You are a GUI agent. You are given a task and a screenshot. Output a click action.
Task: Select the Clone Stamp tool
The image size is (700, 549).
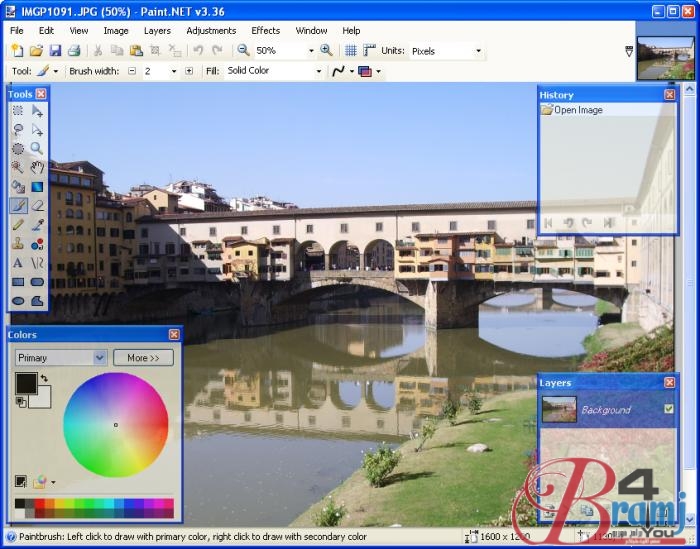pos(18,244)
